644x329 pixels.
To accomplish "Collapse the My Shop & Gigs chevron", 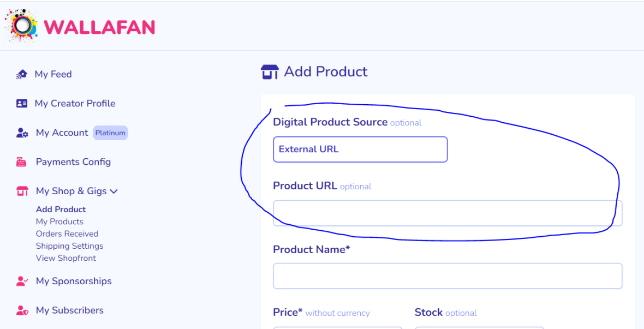I will pyautogui.click(x=114, y=192).
